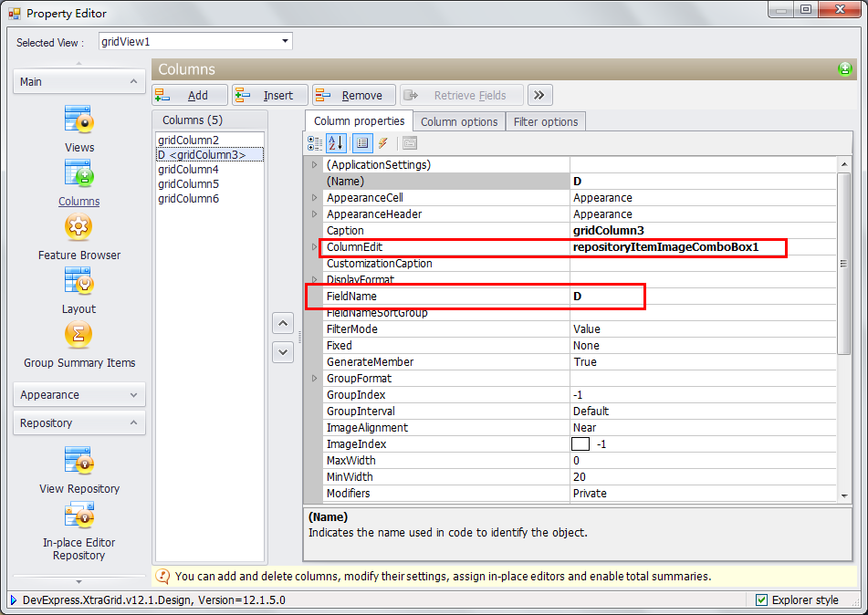
Task: Expand the GroupFormat property
Action: coord(314,379)
